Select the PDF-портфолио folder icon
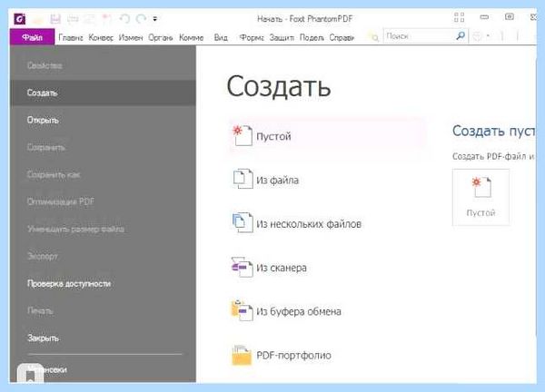This screenshot has height=392, width=545. point(242,355)
